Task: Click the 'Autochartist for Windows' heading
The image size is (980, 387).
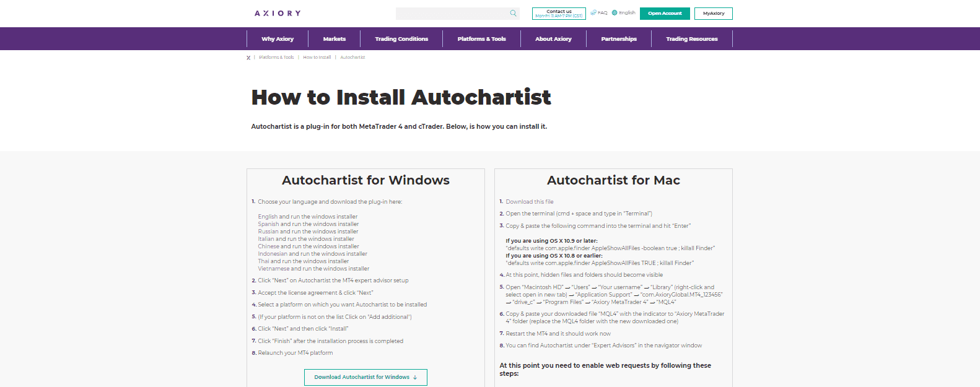Action: coord(365,180)
